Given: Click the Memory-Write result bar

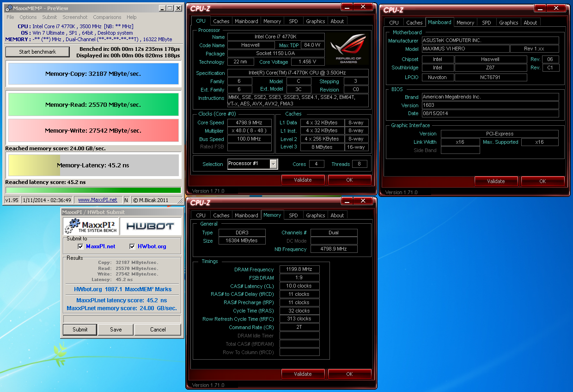Looking at the screenshot, I should point(93,130).
